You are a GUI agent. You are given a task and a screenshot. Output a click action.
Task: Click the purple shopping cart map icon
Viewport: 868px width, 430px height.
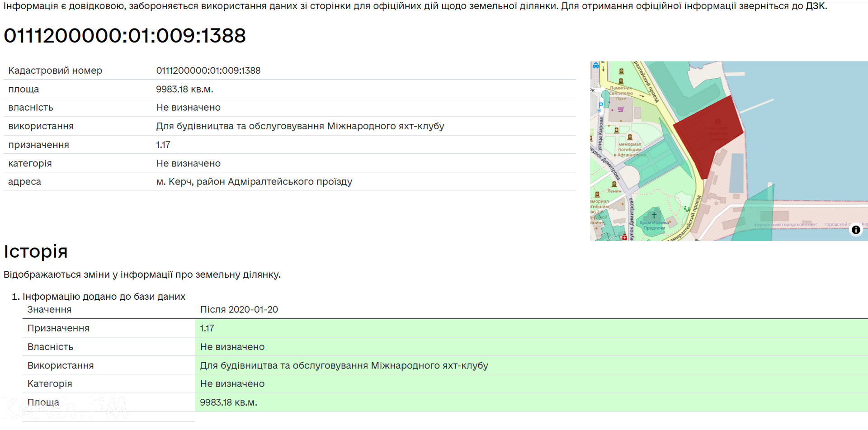click(621, 109)
